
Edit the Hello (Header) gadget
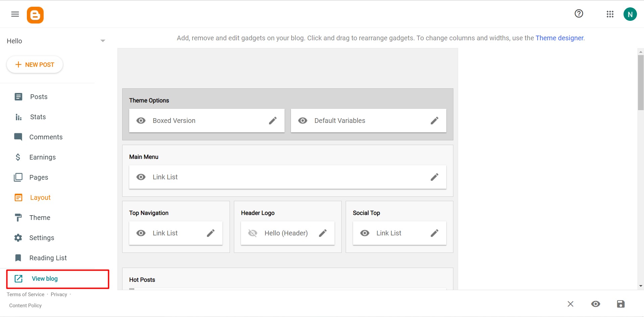tap(323, 233)
